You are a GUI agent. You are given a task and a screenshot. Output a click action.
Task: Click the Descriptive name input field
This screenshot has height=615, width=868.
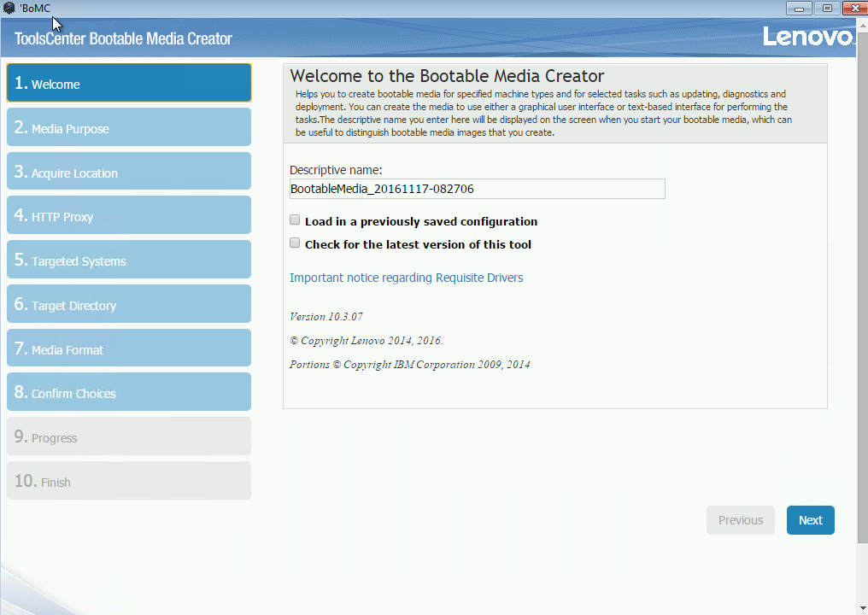pyautogui.click(x=478, y=189)
